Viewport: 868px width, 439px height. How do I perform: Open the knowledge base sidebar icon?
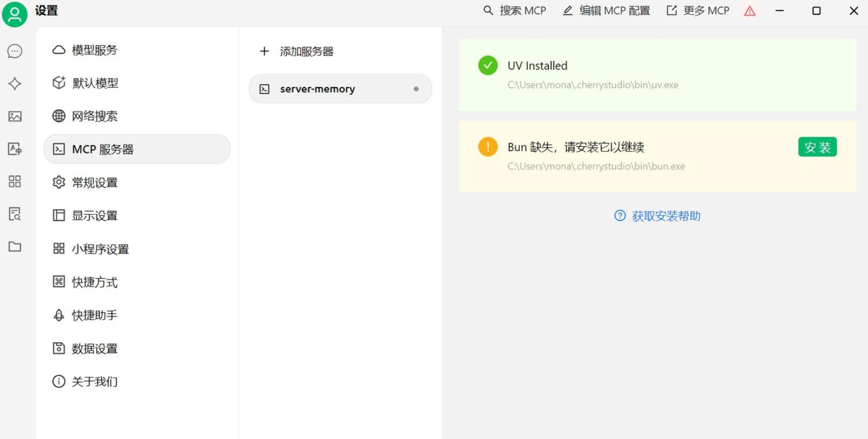click(x=15, y=214)
